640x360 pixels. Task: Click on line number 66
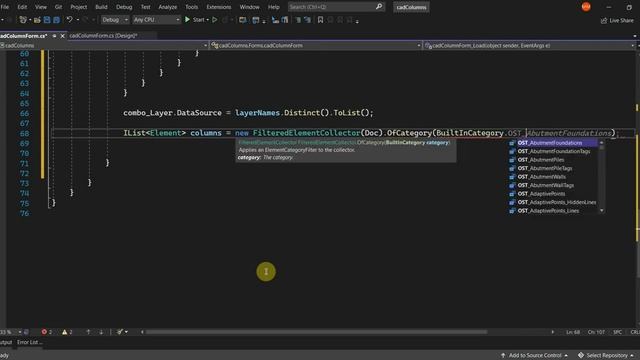coord(24,113)
